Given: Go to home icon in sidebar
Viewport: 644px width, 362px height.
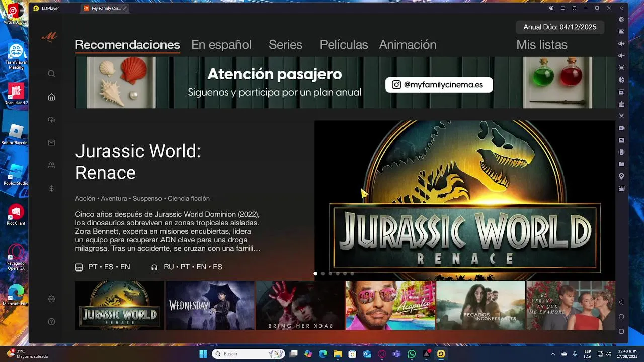Looking at the screenshot, I should tap(51, 97).
